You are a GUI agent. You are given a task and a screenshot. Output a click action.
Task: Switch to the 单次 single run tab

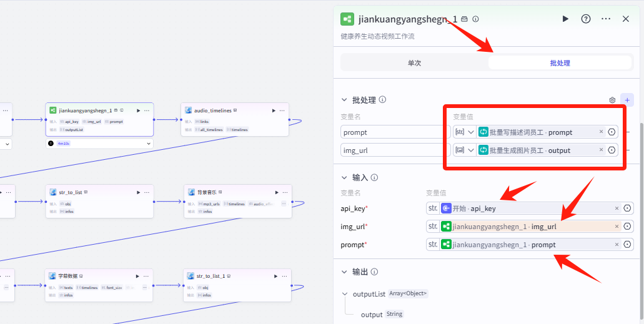[414, 63]
